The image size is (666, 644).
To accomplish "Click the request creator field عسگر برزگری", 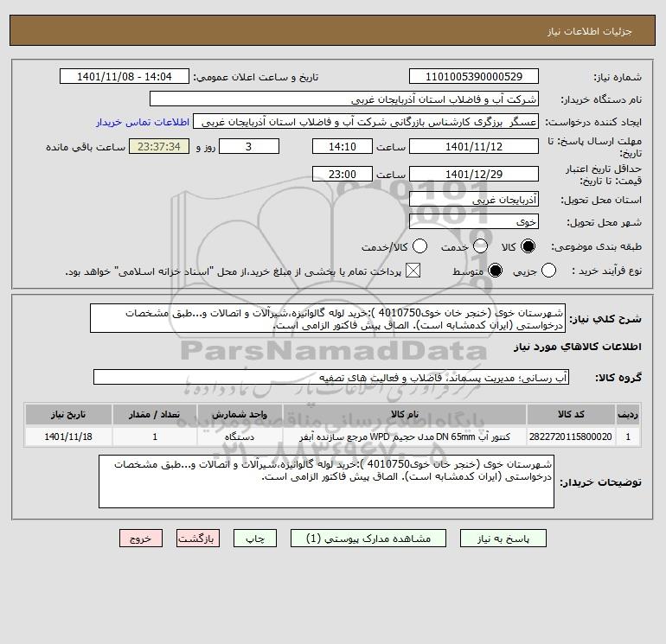I will coord(366,122).
